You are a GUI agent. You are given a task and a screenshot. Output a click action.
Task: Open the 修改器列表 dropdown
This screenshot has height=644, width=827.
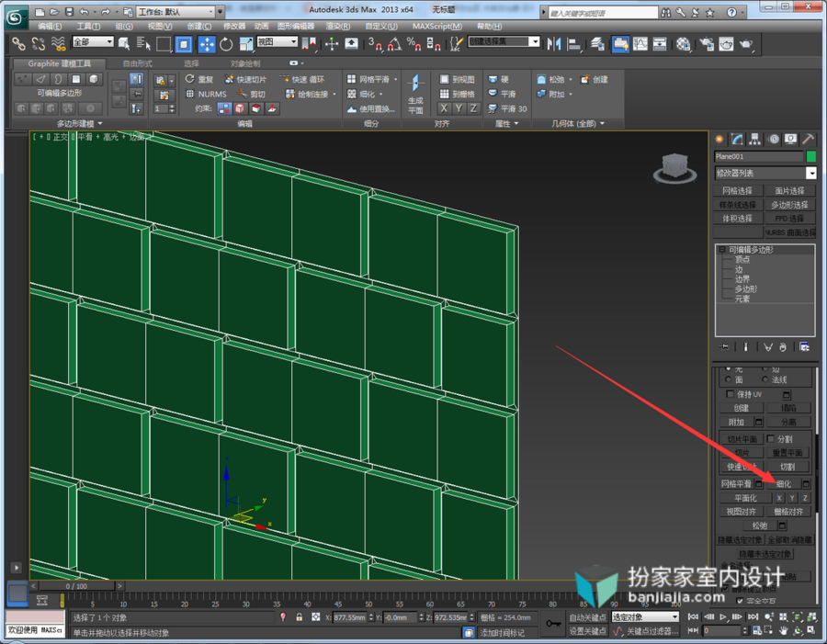pyautogui.click(x=765, y=173)
